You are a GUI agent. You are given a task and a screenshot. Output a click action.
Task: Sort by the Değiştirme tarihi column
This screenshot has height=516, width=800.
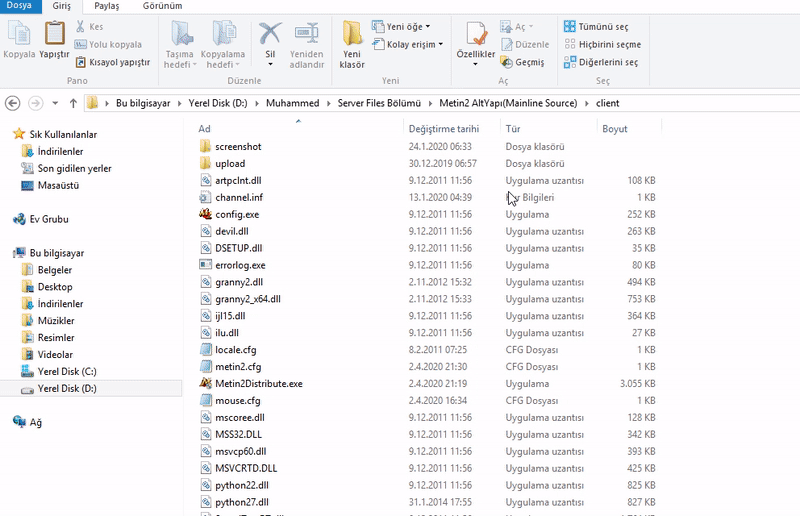pos(443,129)
